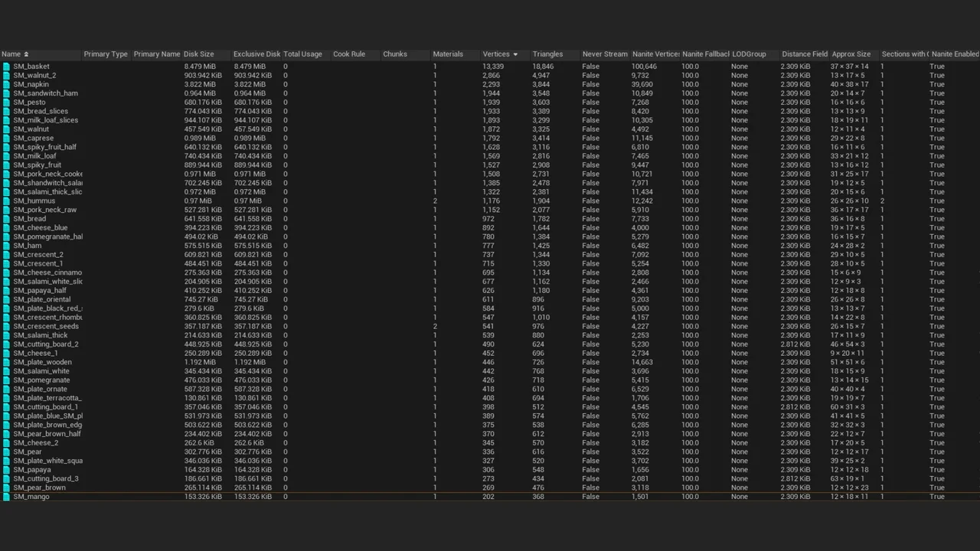The image size is (980, 551).
Task: Sort the list by Triangles column
Action: (x=547, y=54)
